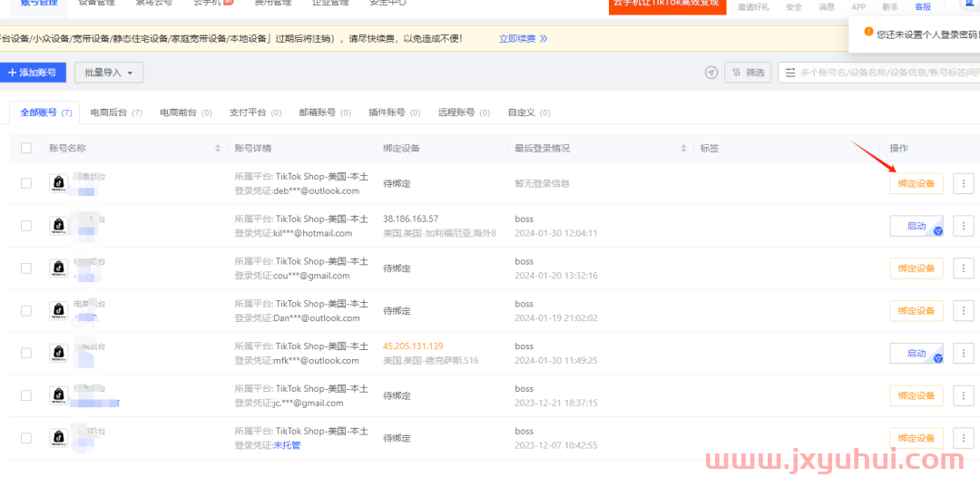
Task: Click 绑定设备 for cou***@gmail.com
Action: tap(916, 268)
